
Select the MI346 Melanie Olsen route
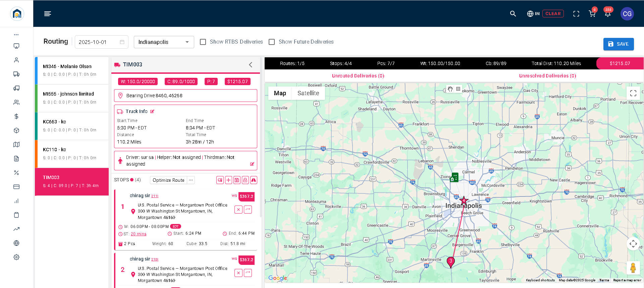tap(72, 70)
